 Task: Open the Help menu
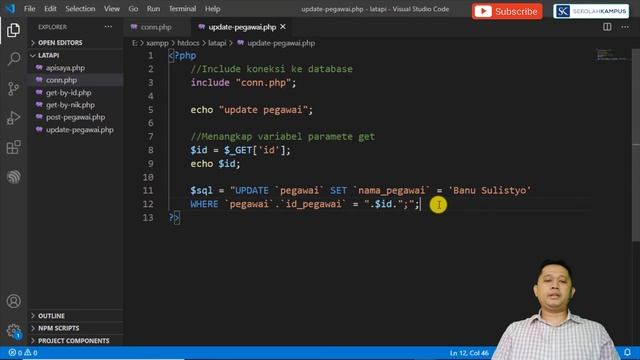coord(212,9)
